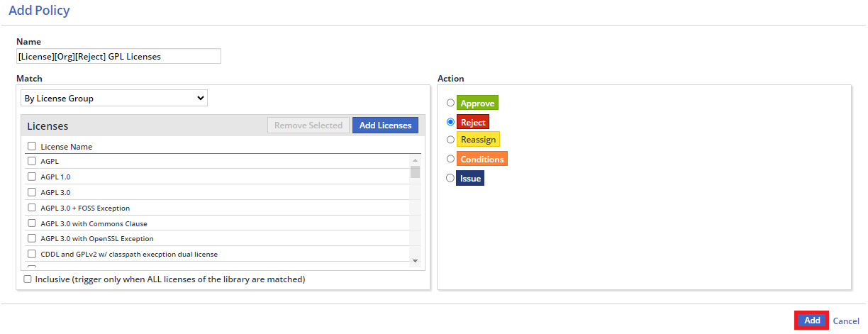Select AGPL 3.0 with Commons Clause checkbox
This screenshot has width=868, height=334.
[32, 223]
